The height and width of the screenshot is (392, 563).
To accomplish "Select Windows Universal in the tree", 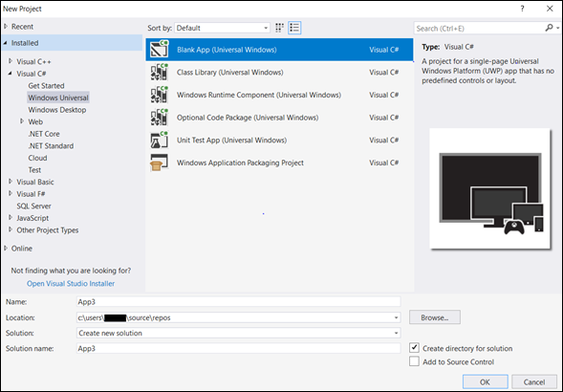I will pyautogui.click(x=58, y=98).
